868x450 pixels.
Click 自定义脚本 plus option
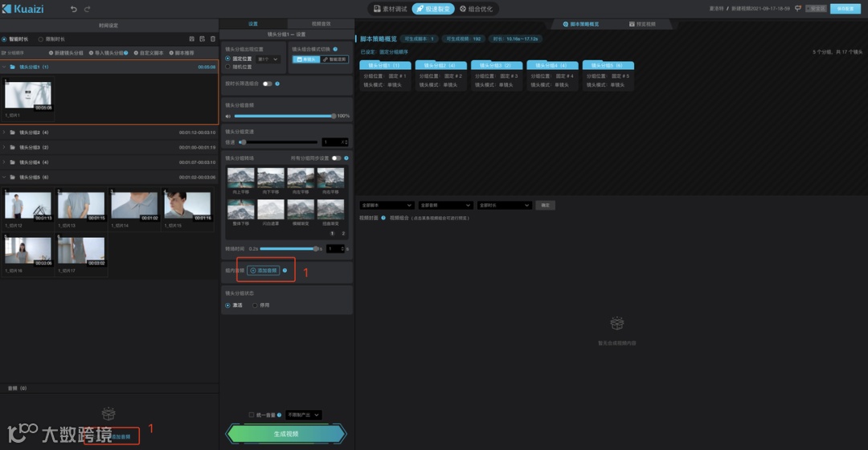(149, 52)
